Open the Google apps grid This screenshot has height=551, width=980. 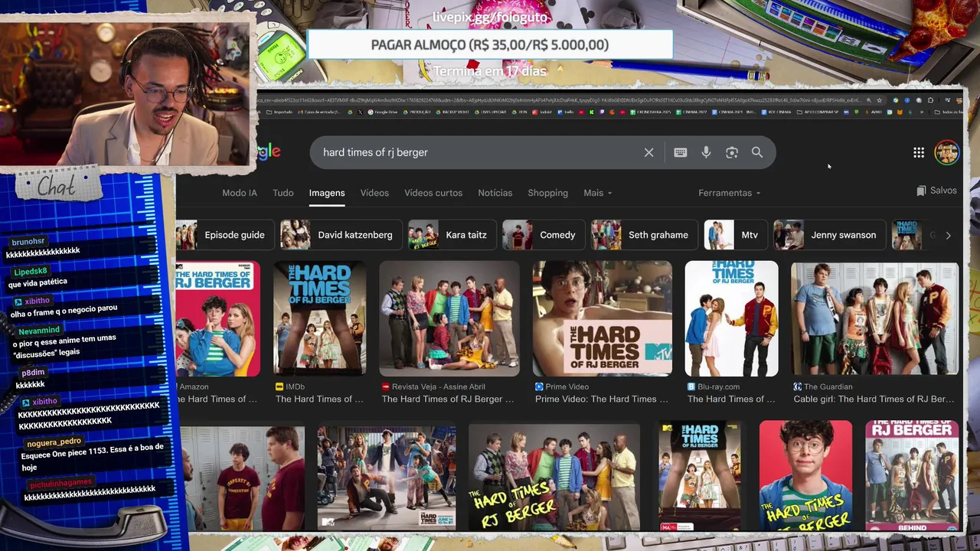[919, 152]
